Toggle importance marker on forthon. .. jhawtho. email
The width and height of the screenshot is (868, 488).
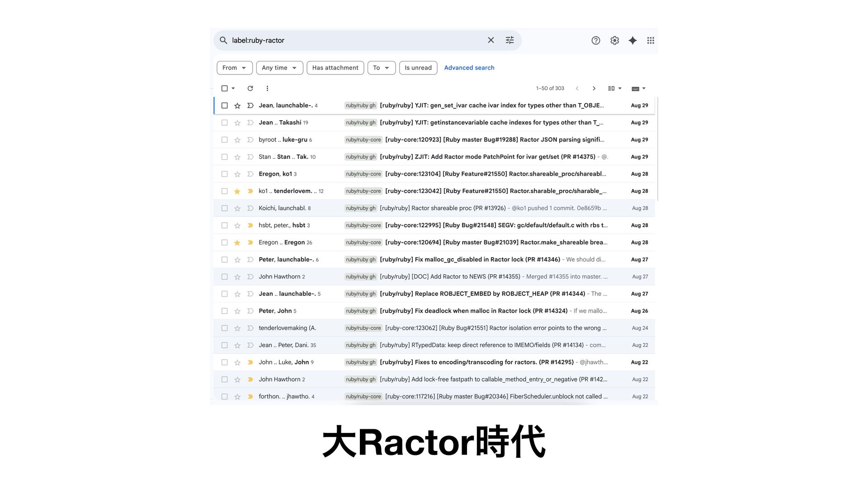pos(250,397)
